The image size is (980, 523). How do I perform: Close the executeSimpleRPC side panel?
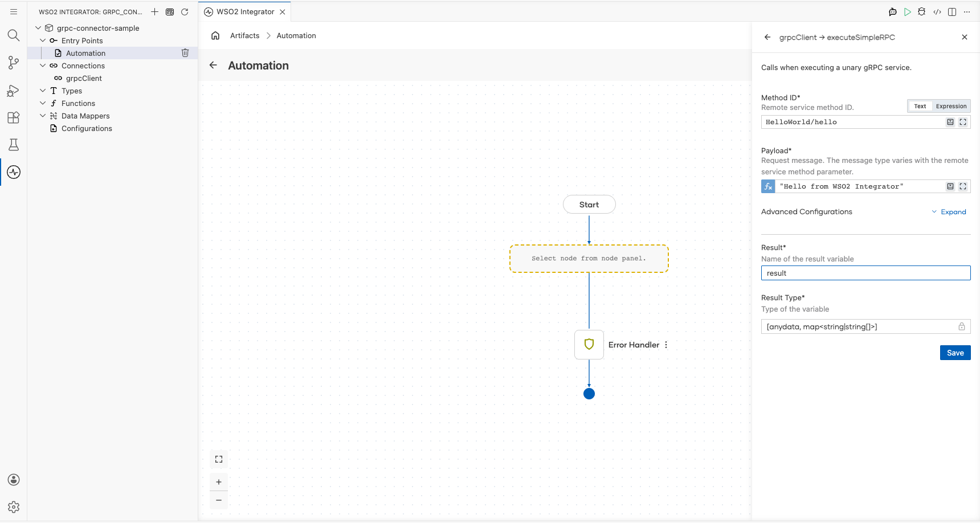point(965,37)
